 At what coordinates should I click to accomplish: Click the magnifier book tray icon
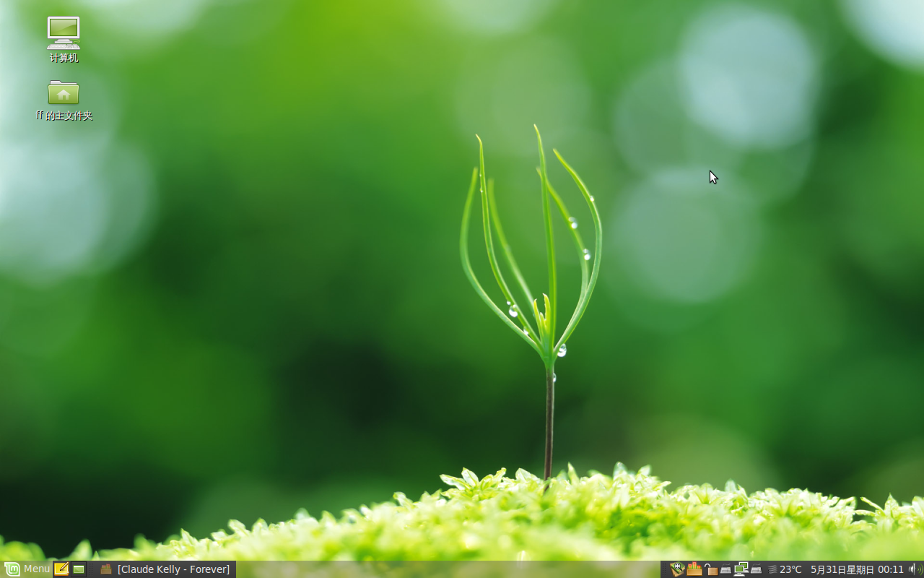point(676,569)
